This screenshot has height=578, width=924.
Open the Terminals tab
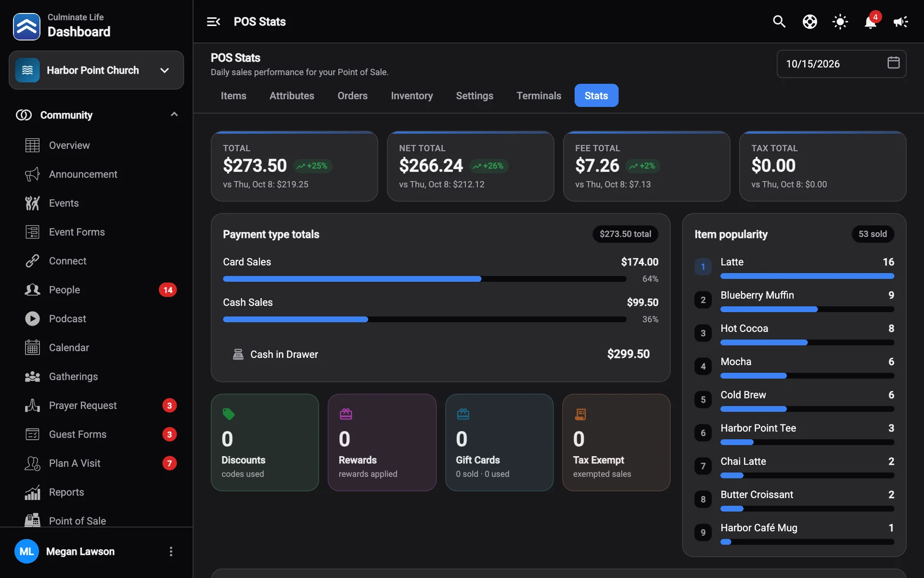[539, 96]
